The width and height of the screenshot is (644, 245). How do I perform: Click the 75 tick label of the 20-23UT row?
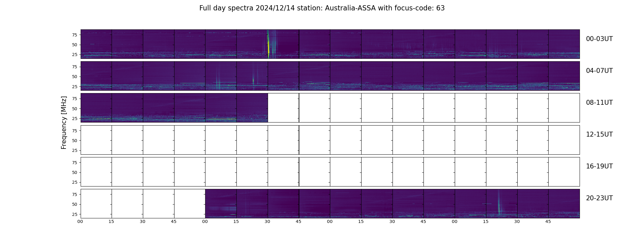(x=75, y=194)
